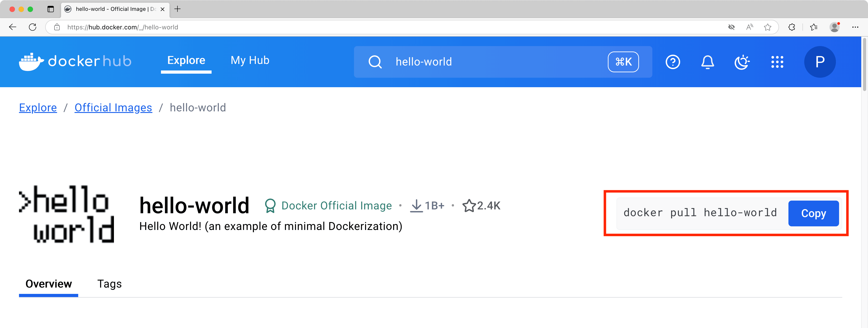Select the Overview tab
Image resolution: width=868 pixels, height=328 pixels.
(x=49, y=284)
